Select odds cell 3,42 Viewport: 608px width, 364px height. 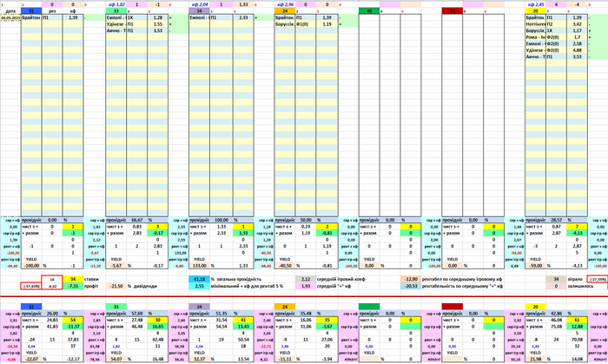(577, 24)
